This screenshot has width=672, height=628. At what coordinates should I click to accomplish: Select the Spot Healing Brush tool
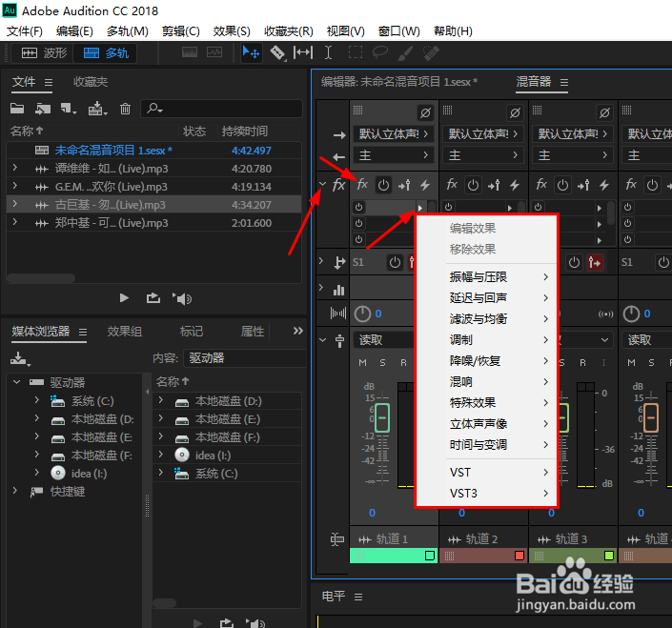[x=431, y=52]
